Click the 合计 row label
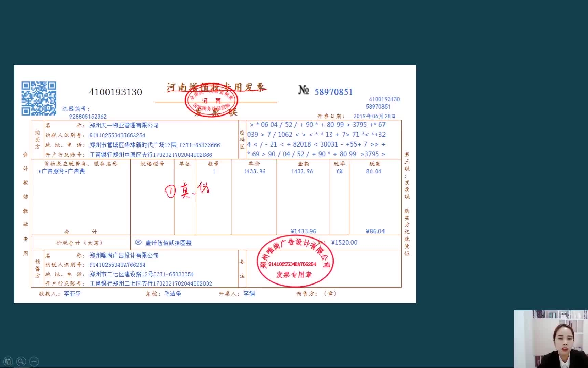588x368 pixels. (81, 232)
